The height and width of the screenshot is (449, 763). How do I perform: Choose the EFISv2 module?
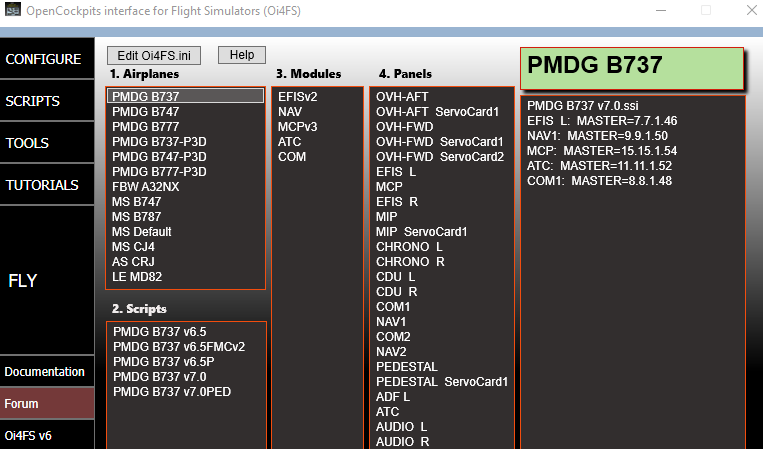click(298, 96)
